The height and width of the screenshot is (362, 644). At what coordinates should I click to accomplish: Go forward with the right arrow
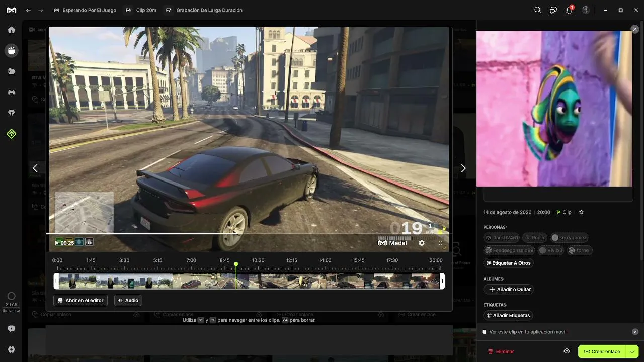coord(41,10)
